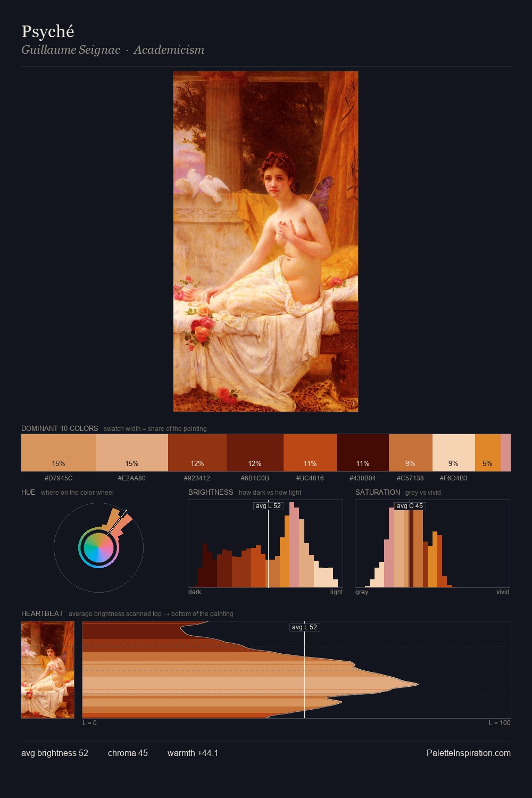532x798 pixels.
Task: Click 'grey vs vivid' caption
Action: coord(423,493)
